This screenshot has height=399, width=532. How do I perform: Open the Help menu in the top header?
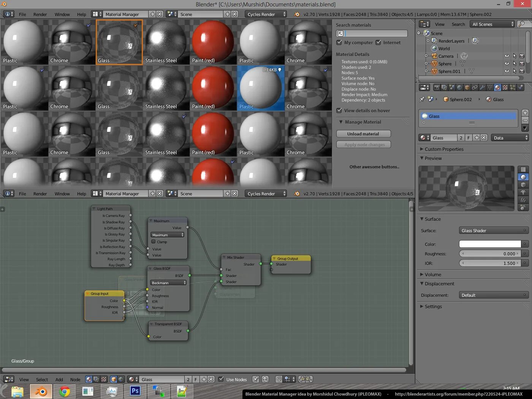coord(81,14)
